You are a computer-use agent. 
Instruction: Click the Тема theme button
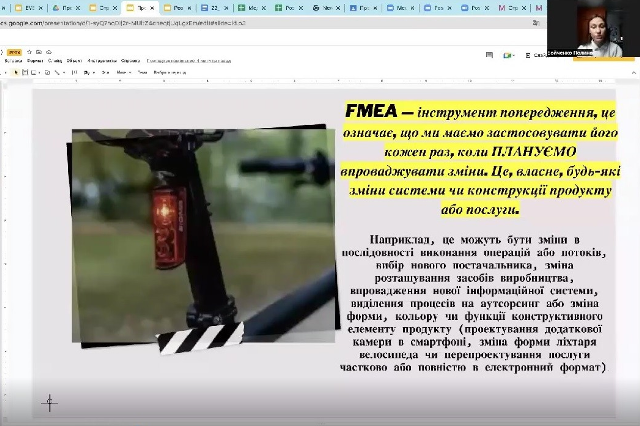(x=143, y=73)
